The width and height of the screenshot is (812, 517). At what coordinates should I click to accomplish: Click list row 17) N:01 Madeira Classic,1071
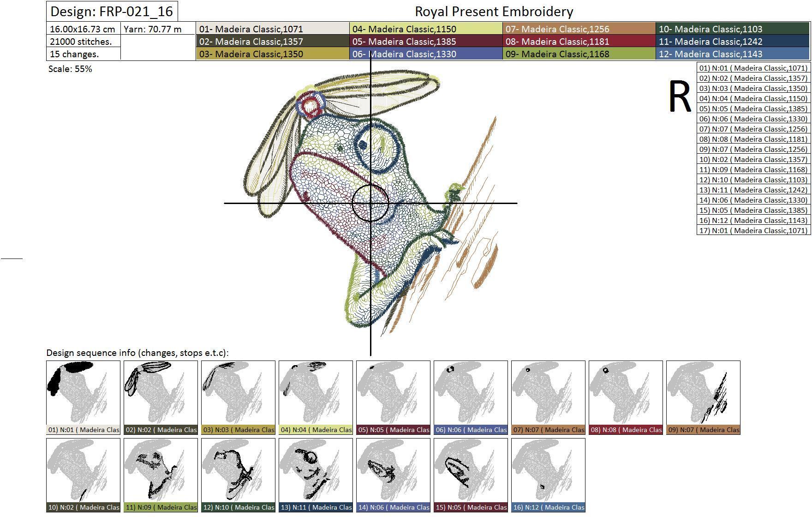pos(753,230)
